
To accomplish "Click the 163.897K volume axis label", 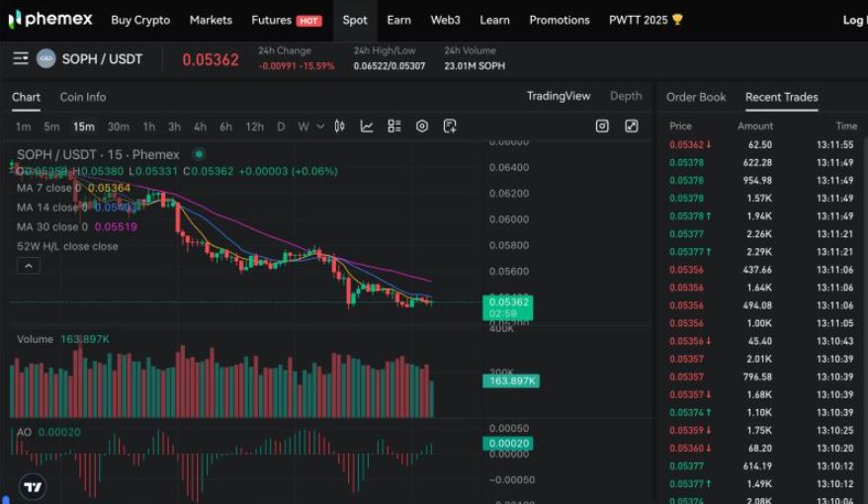I will click(x=511, y=381).
